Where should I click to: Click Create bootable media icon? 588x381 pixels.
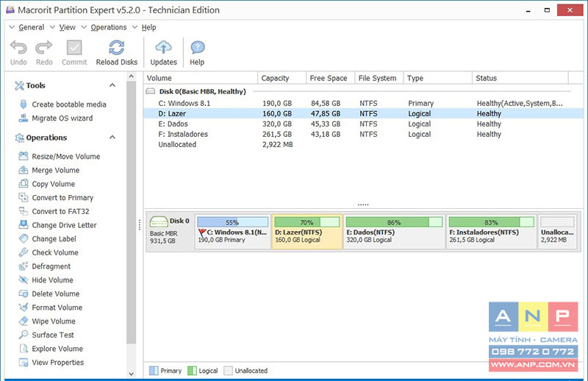click(24, 104)
